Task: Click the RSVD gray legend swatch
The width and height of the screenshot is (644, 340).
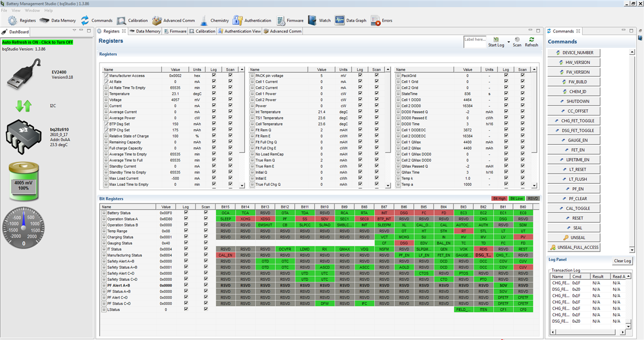Action: pos(532,199)
